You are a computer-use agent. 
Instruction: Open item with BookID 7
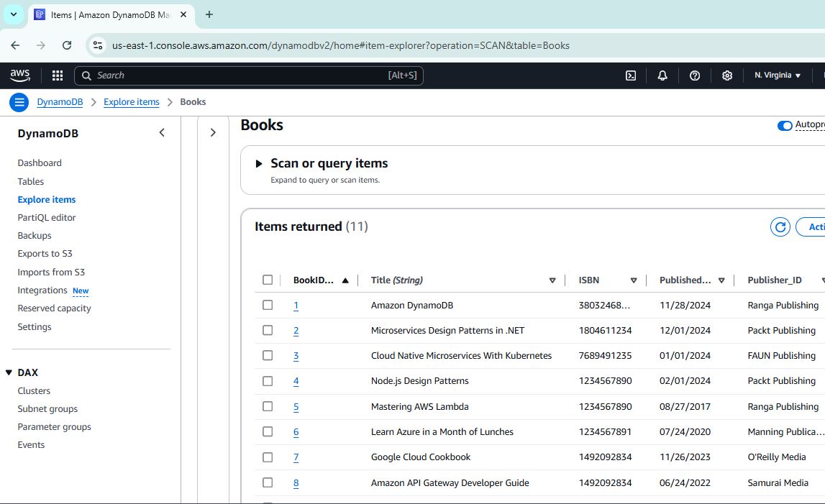tap(296, 457)
